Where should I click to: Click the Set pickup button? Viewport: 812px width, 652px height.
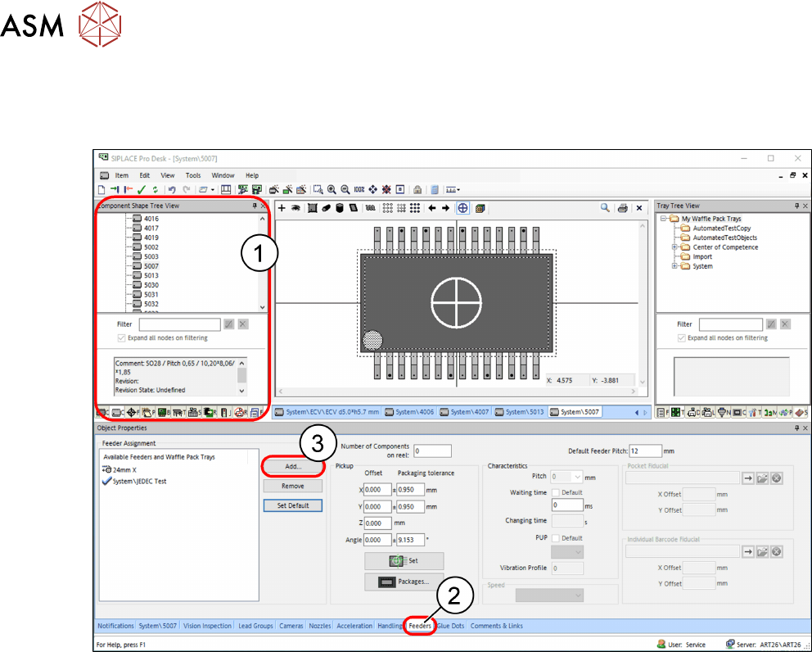[404, 561]
